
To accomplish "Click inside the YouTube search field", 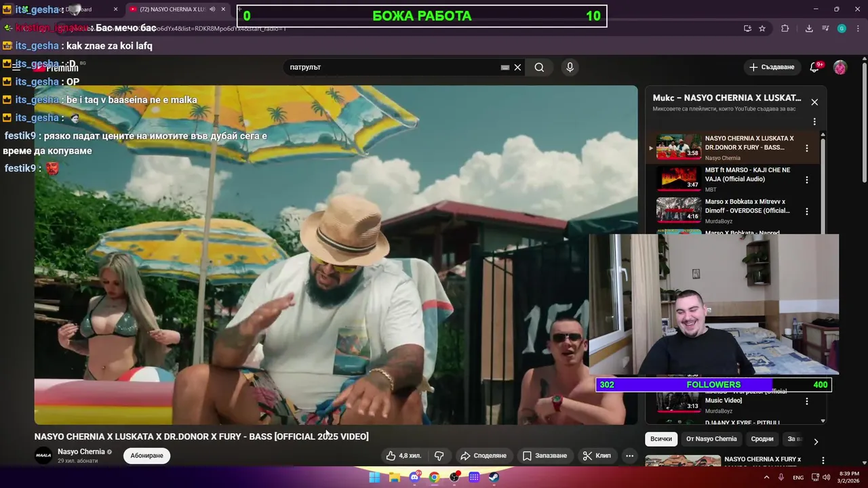I will (393, 67).
